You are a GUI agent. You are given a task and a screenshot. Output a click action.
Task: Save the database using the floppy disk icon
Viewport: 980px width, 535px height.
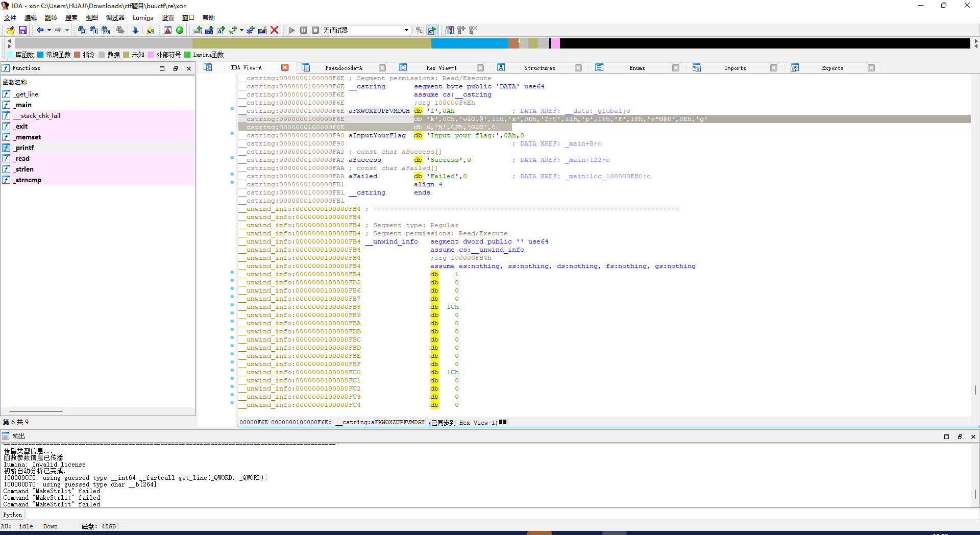point(22,30)
